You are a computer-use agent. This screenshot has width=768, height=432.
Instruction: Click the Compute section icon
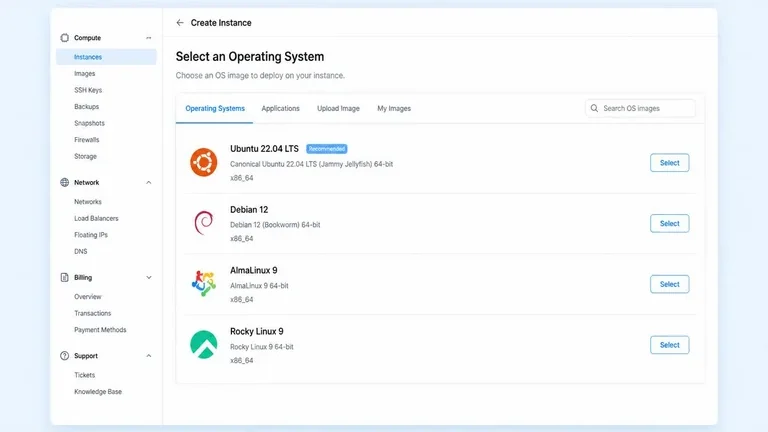[x=65, y=38]
